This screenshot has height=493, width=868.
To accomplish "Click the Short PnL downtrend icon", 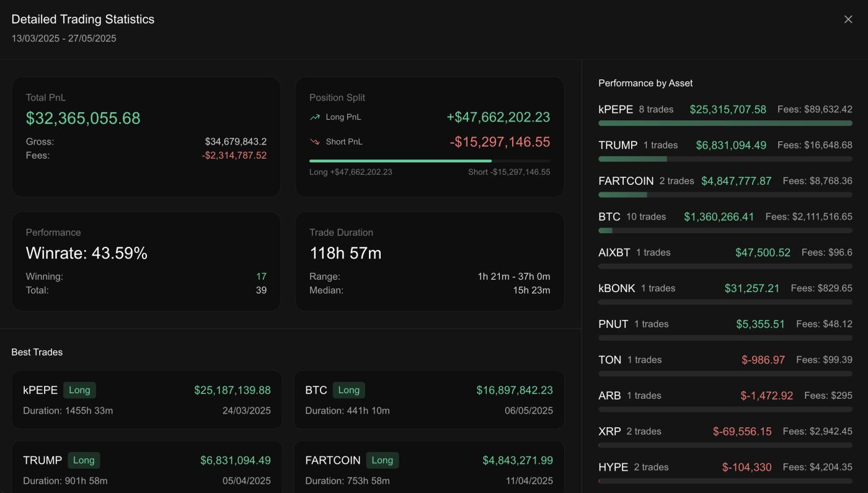I will [x=314, y=141].
